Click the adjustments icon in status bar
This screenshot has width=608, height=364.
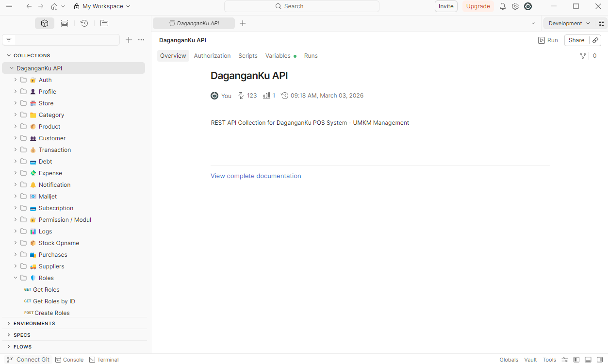point(565,360)
